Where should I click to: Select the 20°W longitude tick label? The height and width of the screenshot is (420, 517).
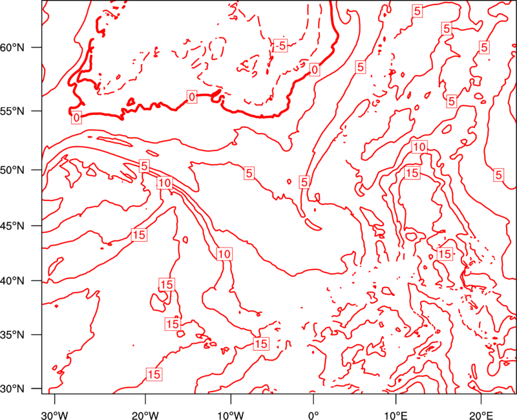(145, 415)
